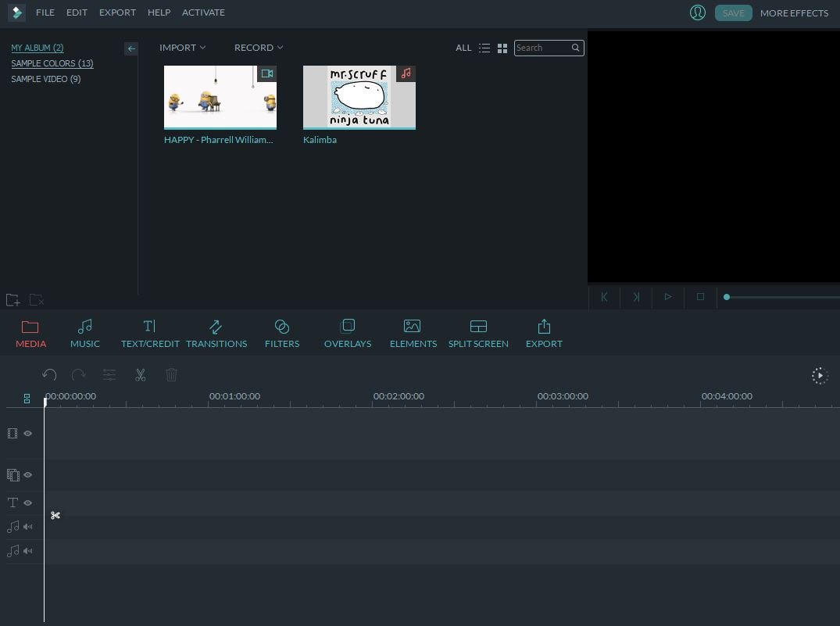
Task: Select SAMPLE COLORS (13) in the sidebar
Action: tap(52, 63)
